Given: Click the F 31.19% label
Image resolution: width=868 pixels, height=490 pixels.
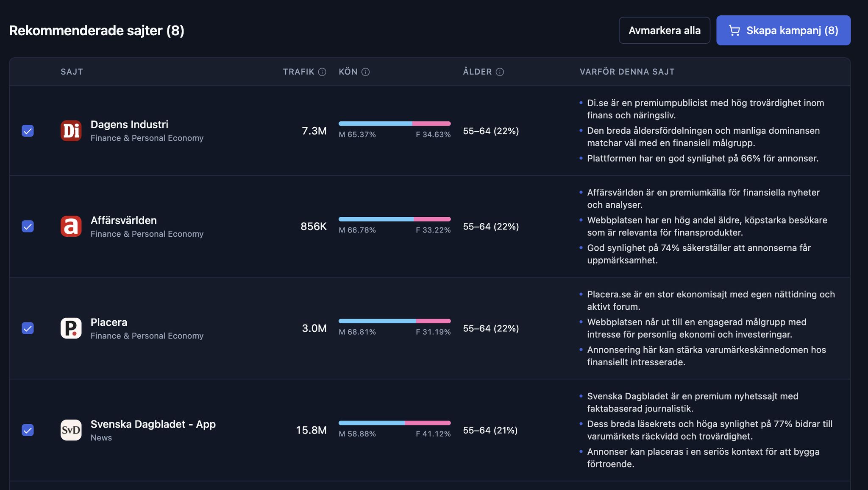Looking at the screenshot, I should pyautogui.click(x=433, y=332).
